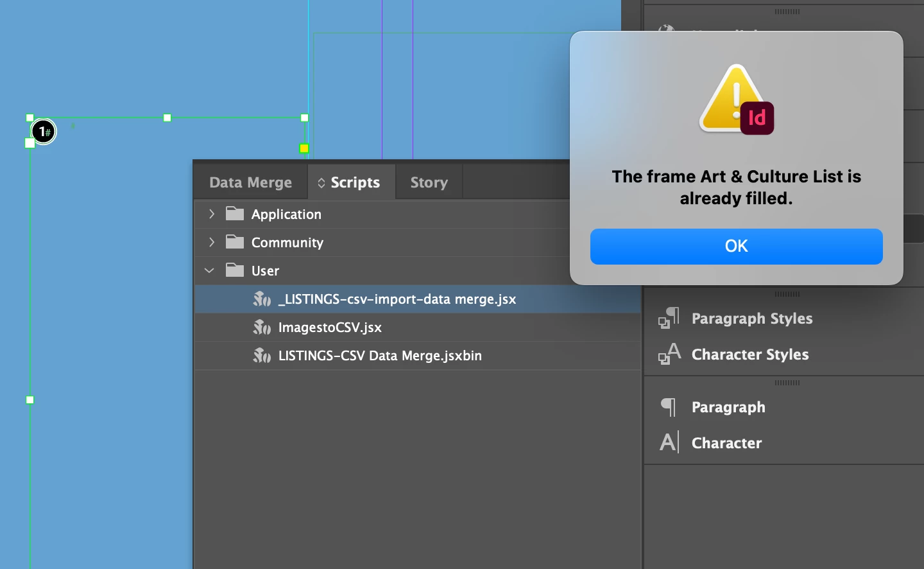Click the warning InDesign alert icon
924x569 pixels.
[737, 100]
